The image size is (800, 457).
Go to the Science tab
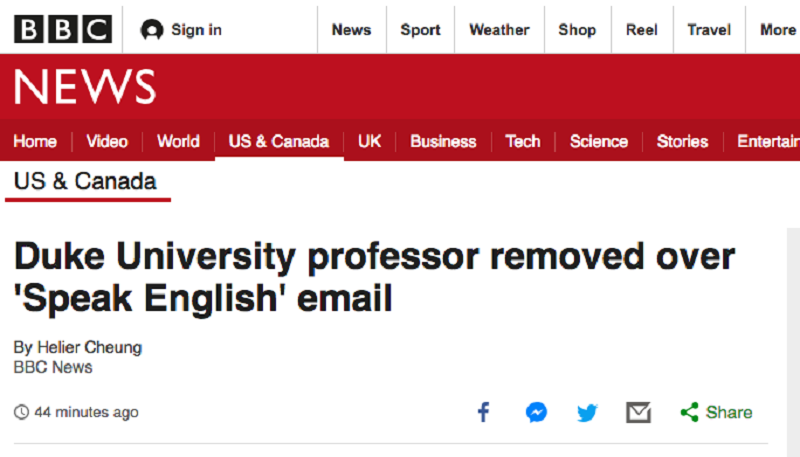[x=599, y=141]
